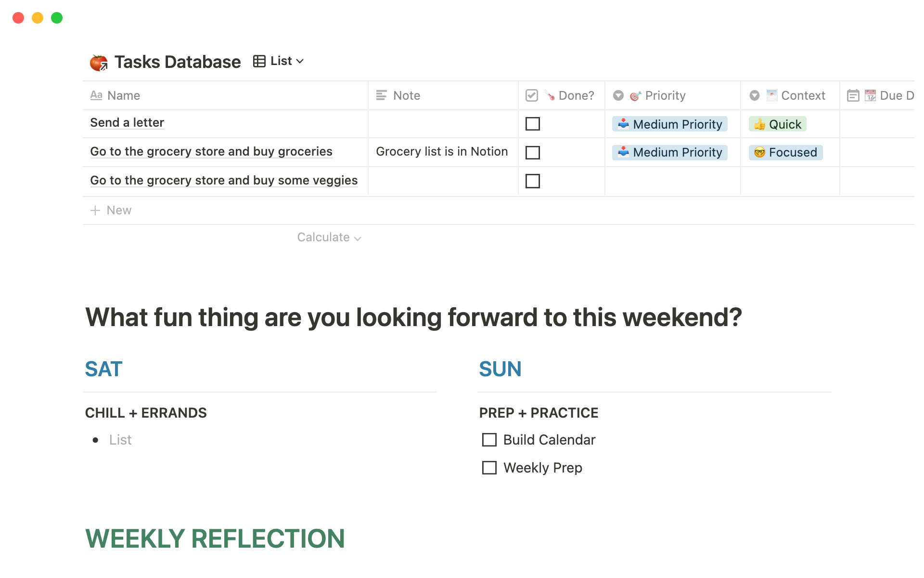This screenshot has height=578, width=924.
Task: Click the table view icon next to List
Action: [259, 61]
